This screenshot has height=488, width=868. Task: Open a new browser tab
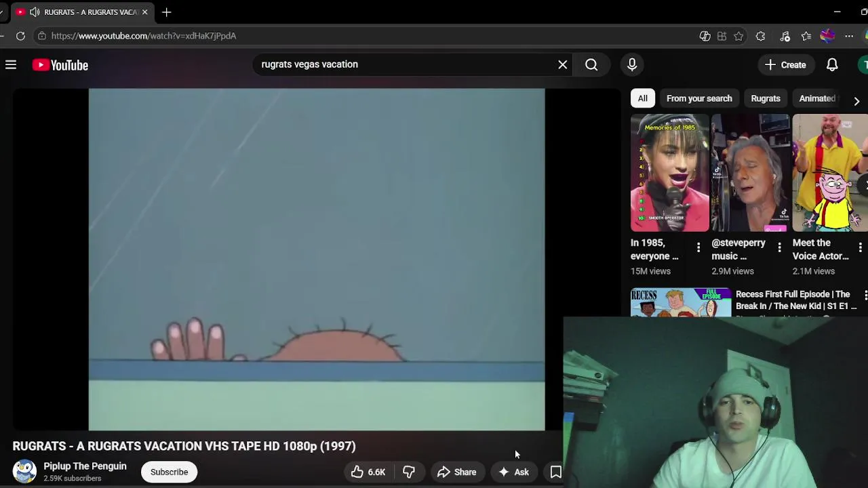point(167,12)
